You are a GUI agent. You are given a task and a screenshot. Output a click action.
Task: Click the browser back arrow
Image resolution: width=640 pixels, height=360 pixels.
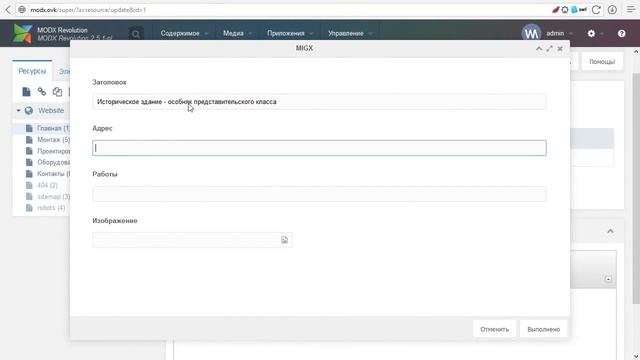(x=8, y=9)
